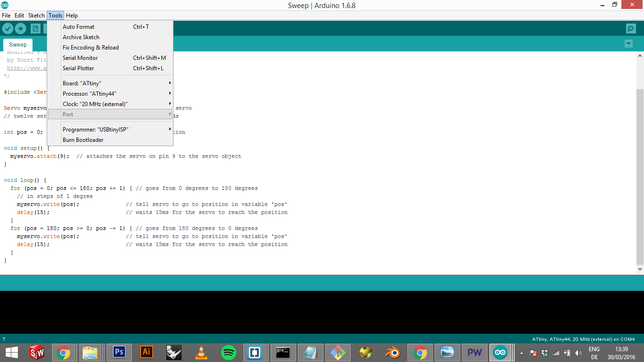Open SolidWorks from the taskbar
This screenshot has height=362, width=644.
37,352
